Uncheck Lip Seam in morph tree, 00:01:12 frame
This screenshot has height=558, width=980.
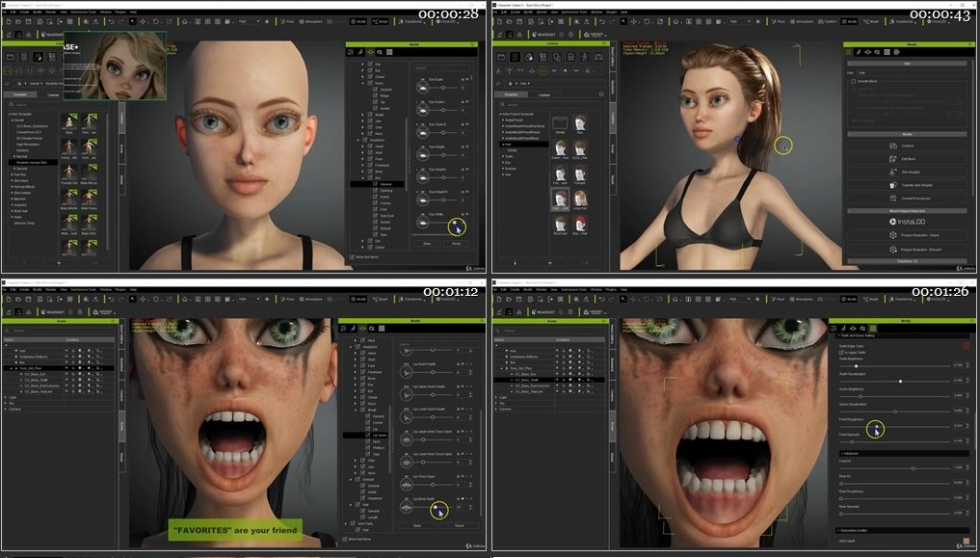click(x=369, y=435)
